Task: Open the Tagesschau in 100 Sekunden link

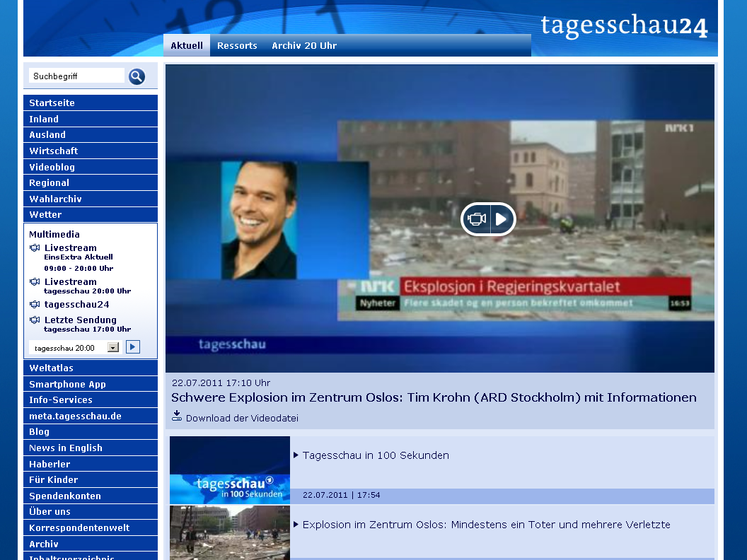Action: pyautogui.click(x=376, y=456)
